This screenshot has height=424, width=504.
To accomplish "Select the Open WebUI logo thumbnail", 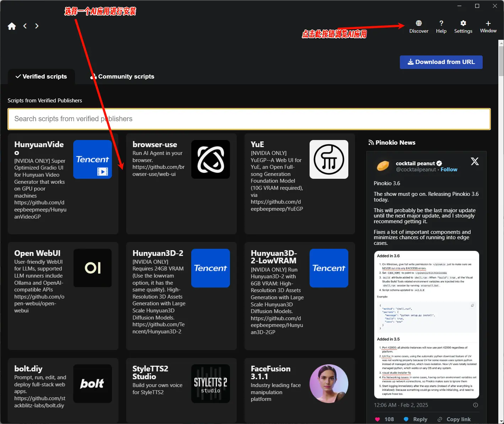I will click(x=92, y=268).
